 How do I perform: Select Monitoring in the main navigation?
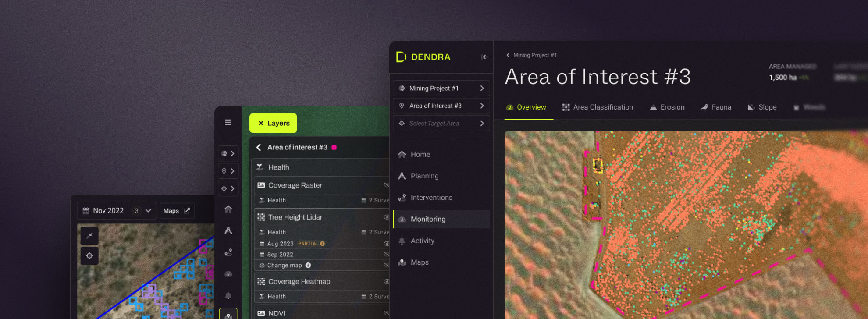(441, 219)
